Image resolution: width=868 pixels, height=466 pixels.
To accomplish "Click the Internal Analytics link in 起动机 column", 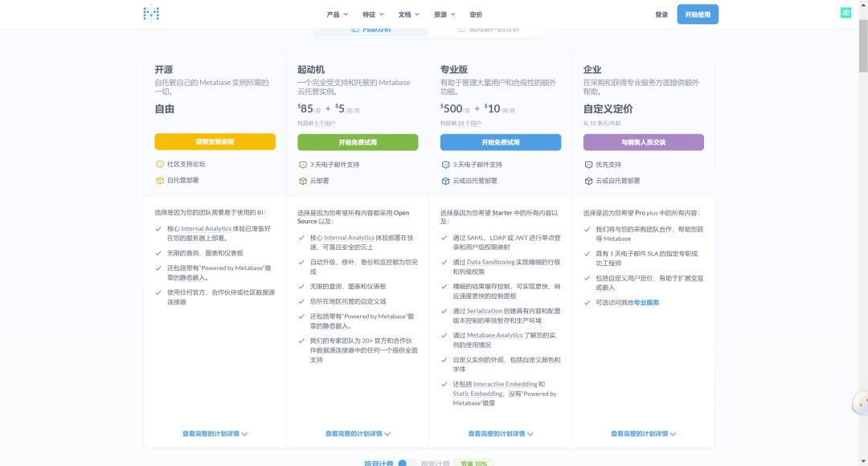I will click(x=349, y=238).
